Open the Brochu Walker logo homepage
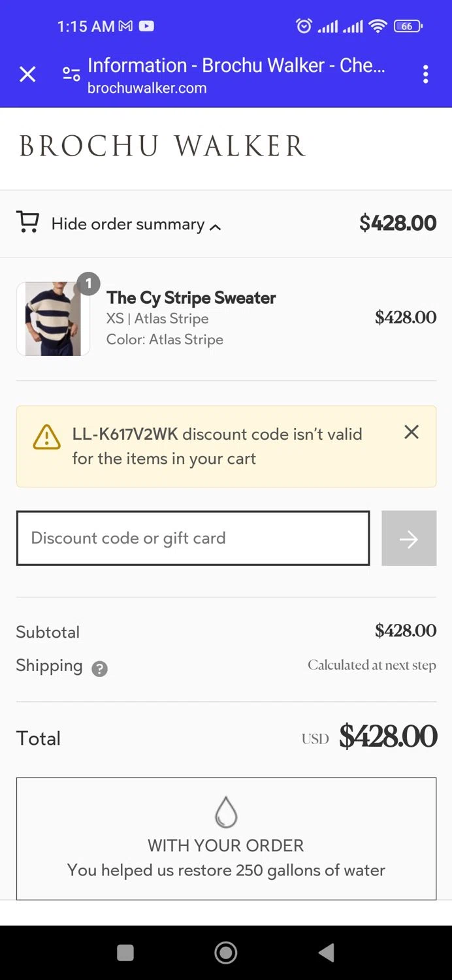The height and width of the screenshot is (980, 452). pyautogui.click(x=162, y=146)
